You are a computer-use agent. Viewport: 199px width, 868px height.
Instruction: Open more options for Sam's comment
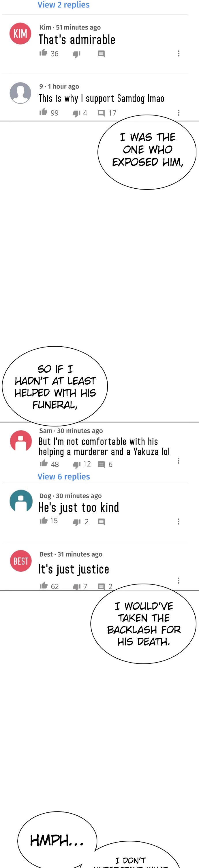(x=179, y=461)
